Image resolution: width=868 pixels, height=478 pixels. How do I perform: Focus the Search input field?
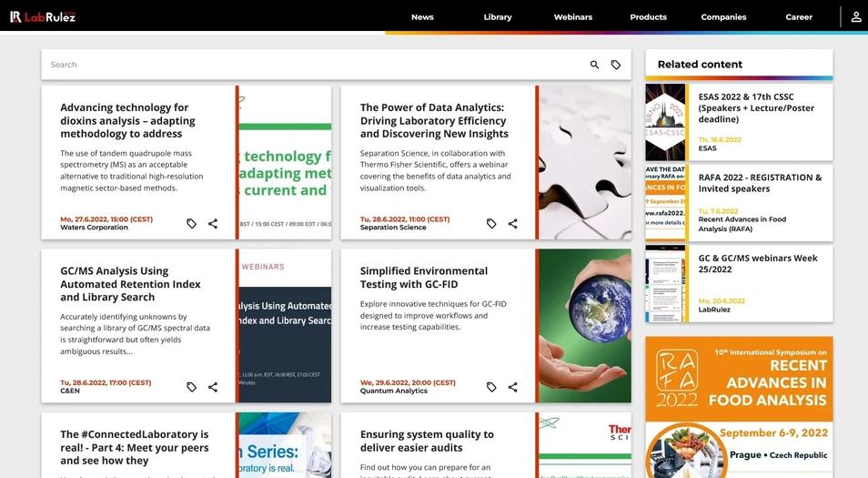[316, 65]
